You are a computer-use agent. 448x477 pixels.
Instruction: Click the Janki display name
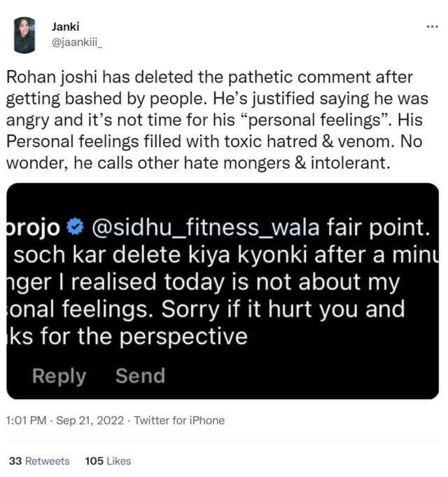[x=65, y=27]
